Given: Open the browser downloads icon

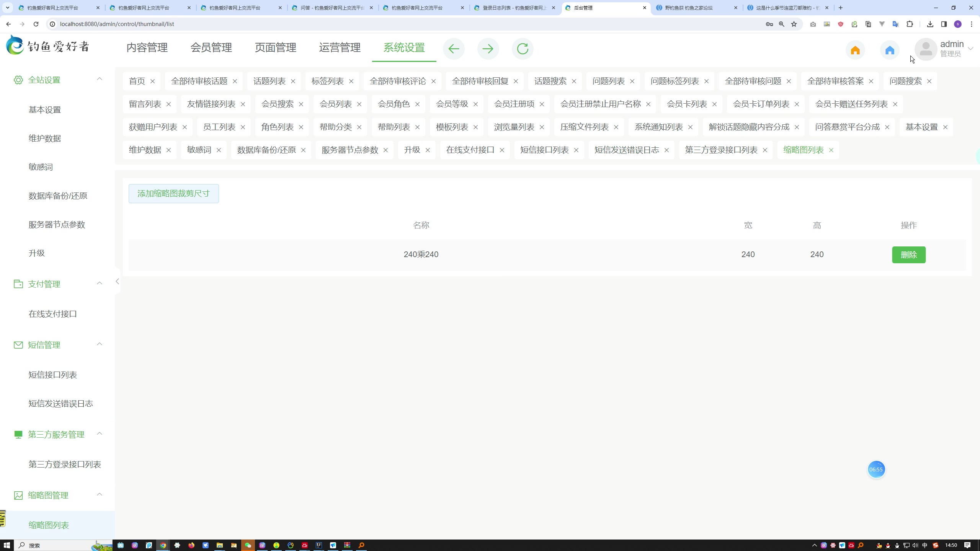Looking at the screenshot, I should click(x=930, y=24).
